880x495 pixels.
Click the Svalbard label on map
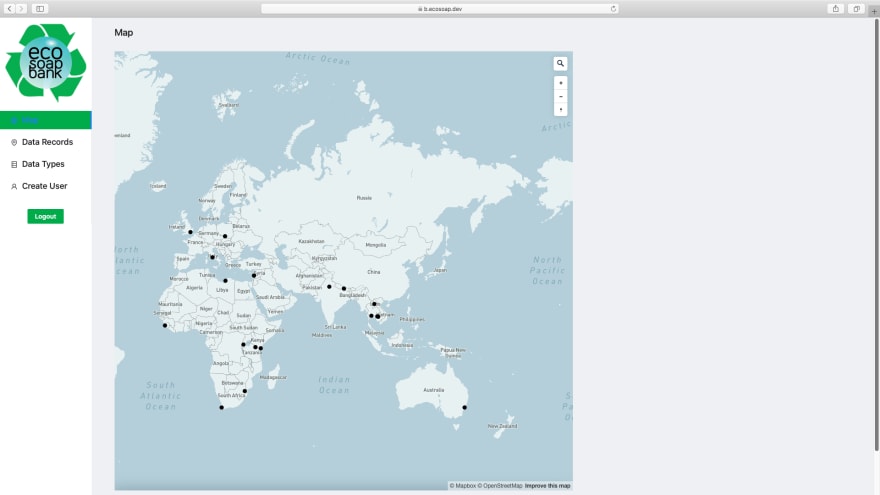coord(228,105)
